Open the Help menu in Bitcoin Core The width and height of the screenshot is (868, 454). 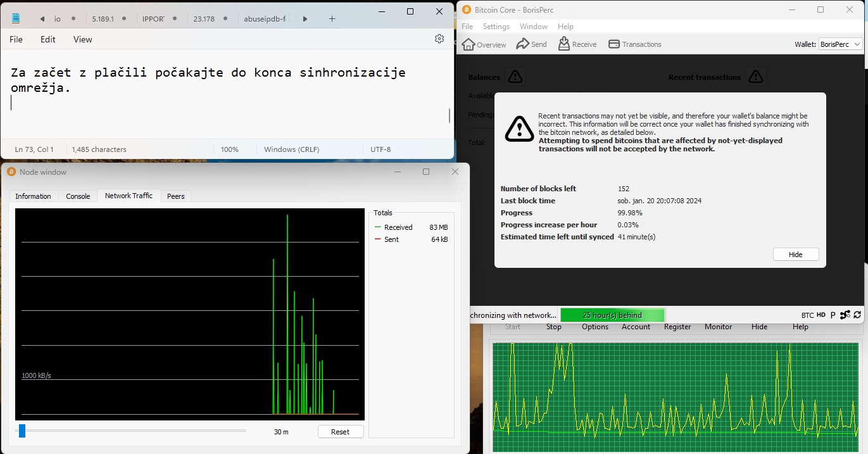click(x=565, y=27)
